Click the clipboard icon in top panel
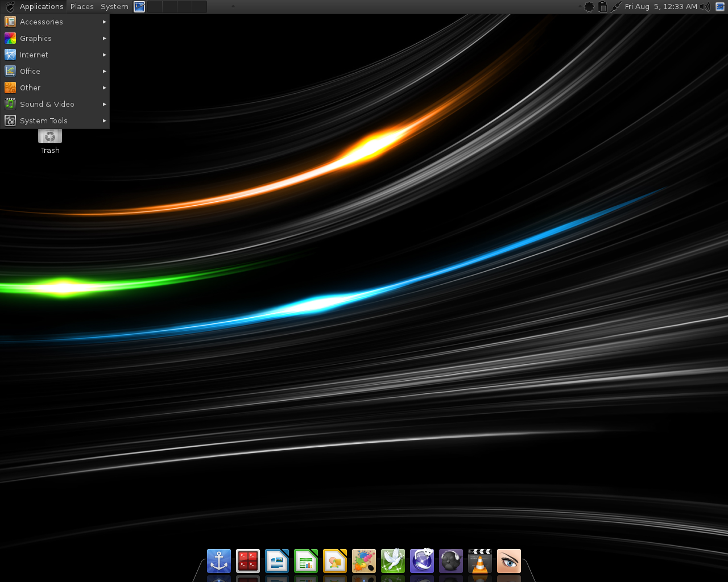 point(603,7)
